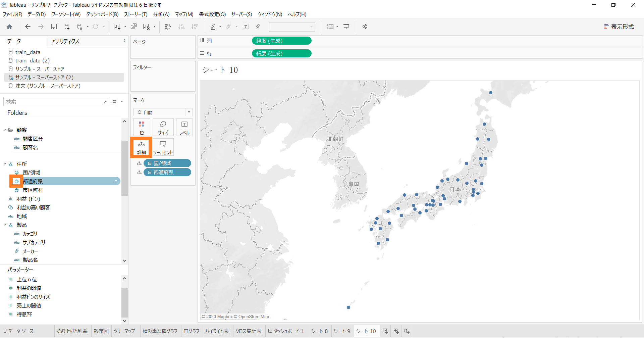Open the new worksheet dropdown arrow
The image size is (644, 338).
pyautogui.click(x=125, y=27)
